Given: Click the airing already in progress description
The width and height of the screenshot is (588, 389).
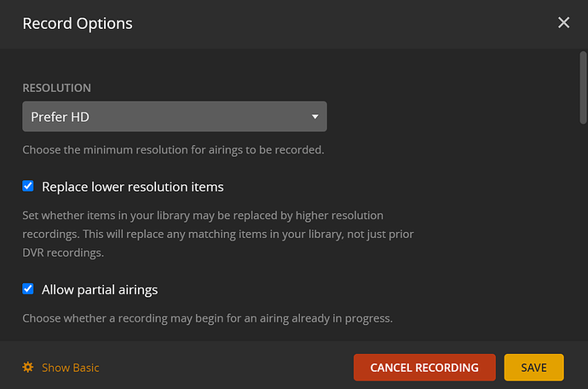Looking at the screenshot, I should [207, 318].
